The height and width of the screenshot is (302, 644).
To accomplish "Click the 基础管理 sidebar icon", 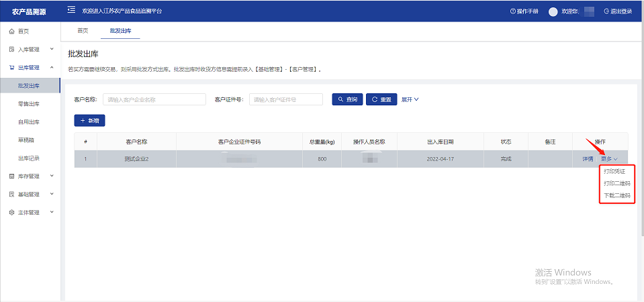I will point(11,195).
